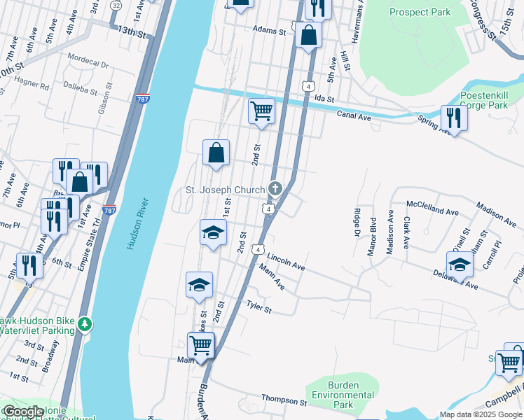Viewport: 524px width, 420px height.
Task: Click the park tree marker at Watervliet Parking
Action: click(85, 324)
